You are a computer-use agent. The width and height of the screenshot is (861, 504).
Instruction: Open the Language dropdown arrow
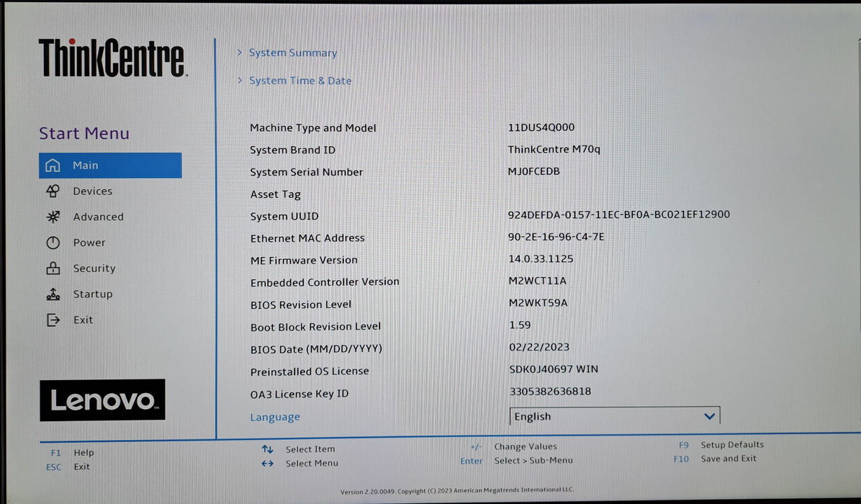[709, 416]
